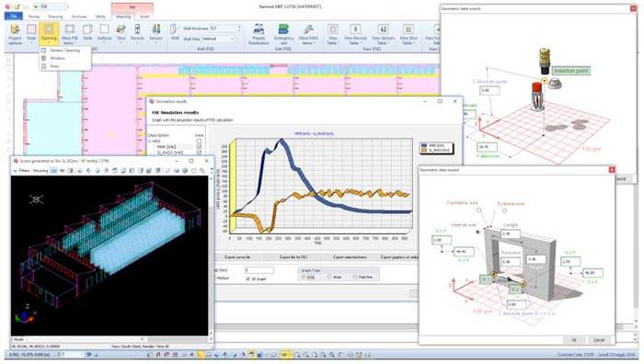Open People Distribution tool

259,35
